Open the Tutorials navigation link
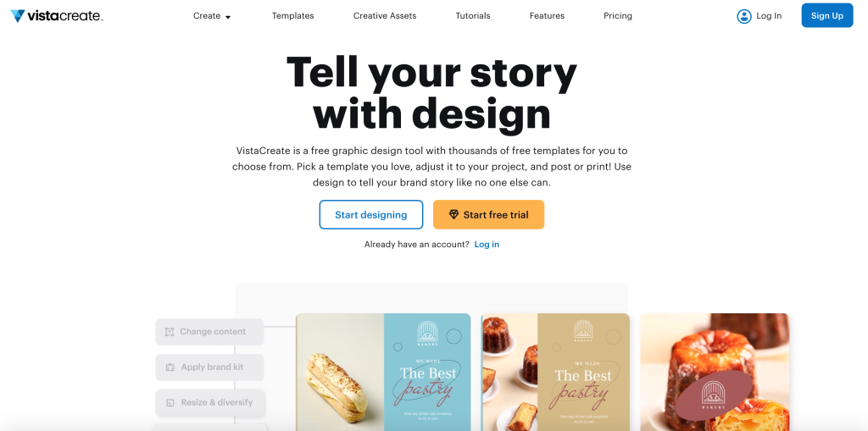Screen dimensions: 868x431 pyautogui.click(x=473, y=16)
